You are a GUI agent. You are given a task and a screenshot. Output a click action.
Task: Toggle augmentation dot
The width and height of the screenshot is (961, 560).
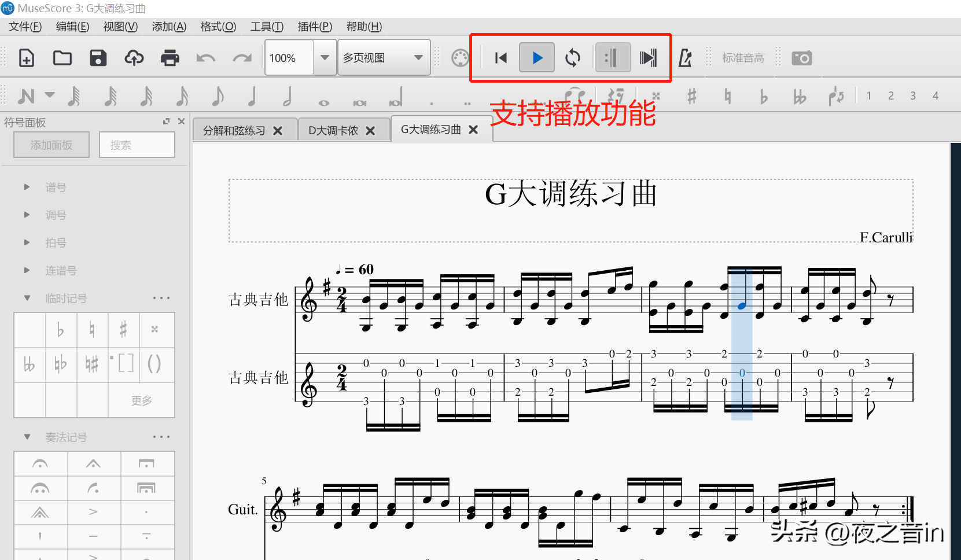[432, 104]
